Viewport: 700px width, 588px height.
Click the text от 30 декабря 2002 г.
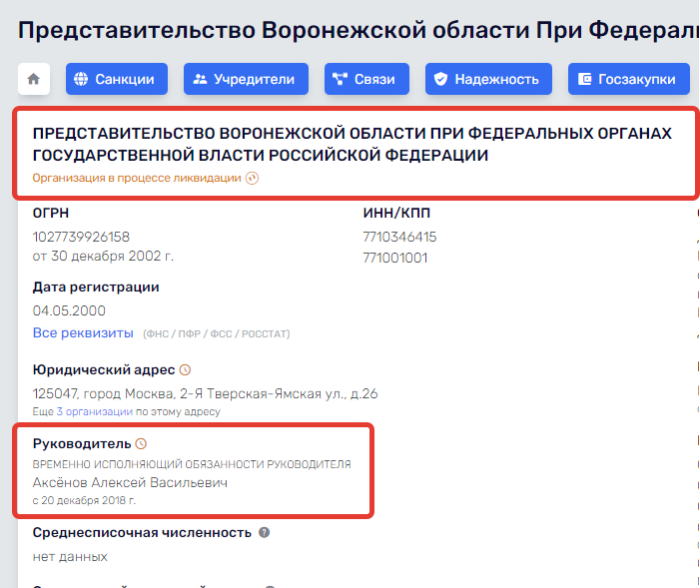pyautogui.click(x=103, y=257)
